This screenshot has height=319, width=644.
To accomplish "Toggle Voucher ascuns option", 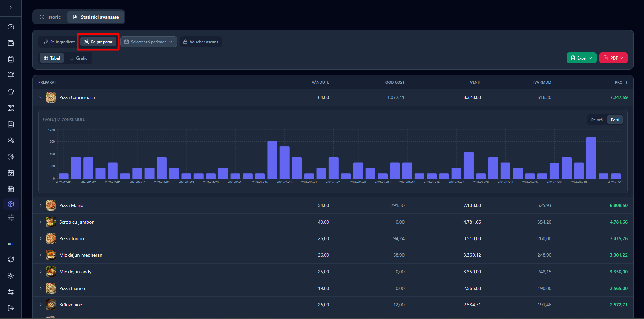I will point(201,42).
